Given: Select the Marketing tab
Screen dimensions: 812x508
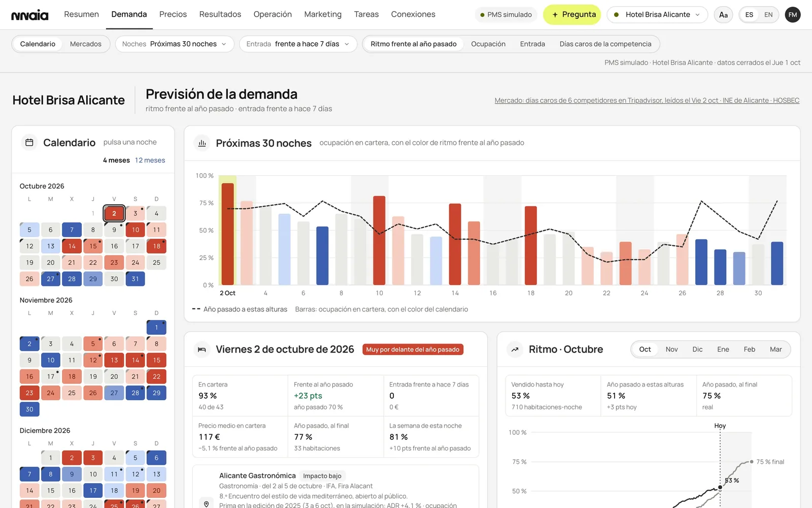Looking at the screenshot, I should tap(323, 14).
